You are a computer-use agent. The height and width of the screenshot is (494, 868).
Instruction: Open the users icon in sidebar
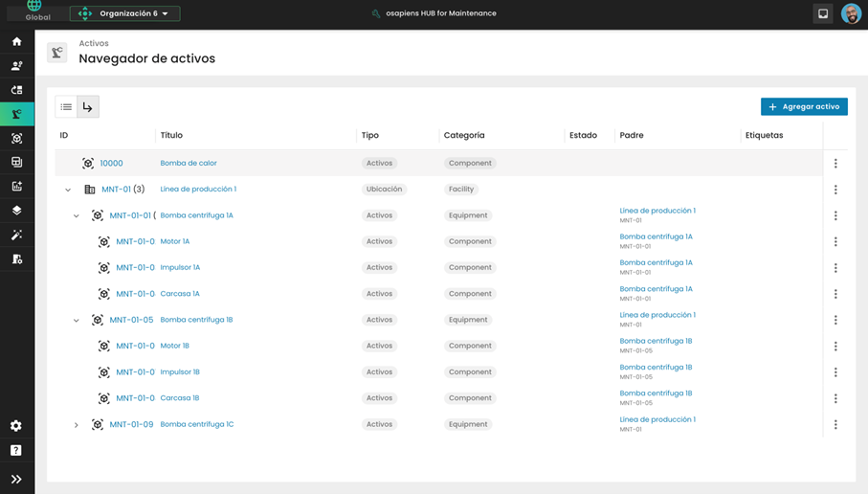pos(16,66)
